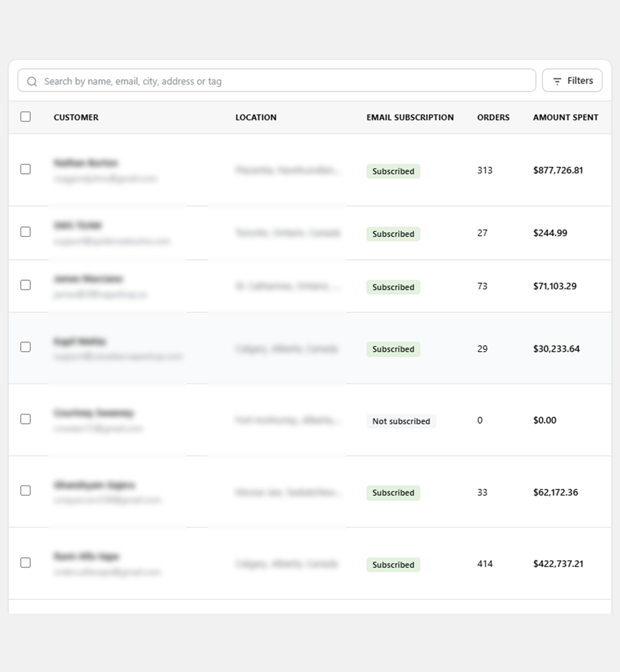Click the Filters funnel icon
The height and width of the screenshot is (672, 620).
557,81
